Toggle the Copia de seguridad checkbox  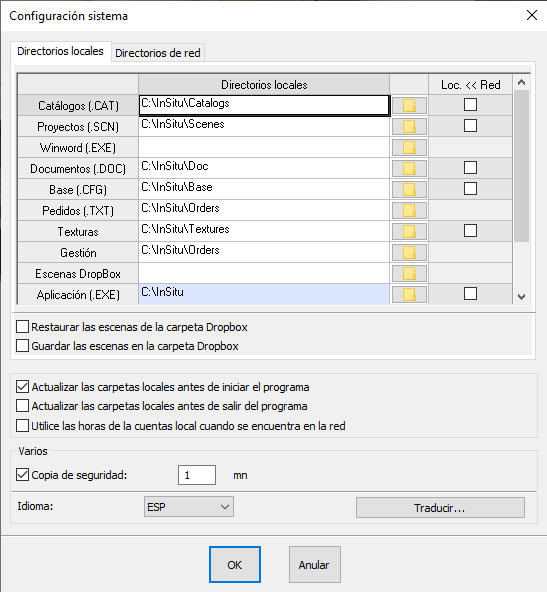click(x=23, y=475)
